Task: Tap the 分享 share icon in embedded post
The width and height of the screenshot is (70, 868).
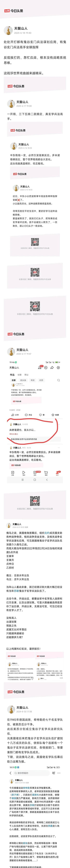Action: coord(15,415)
